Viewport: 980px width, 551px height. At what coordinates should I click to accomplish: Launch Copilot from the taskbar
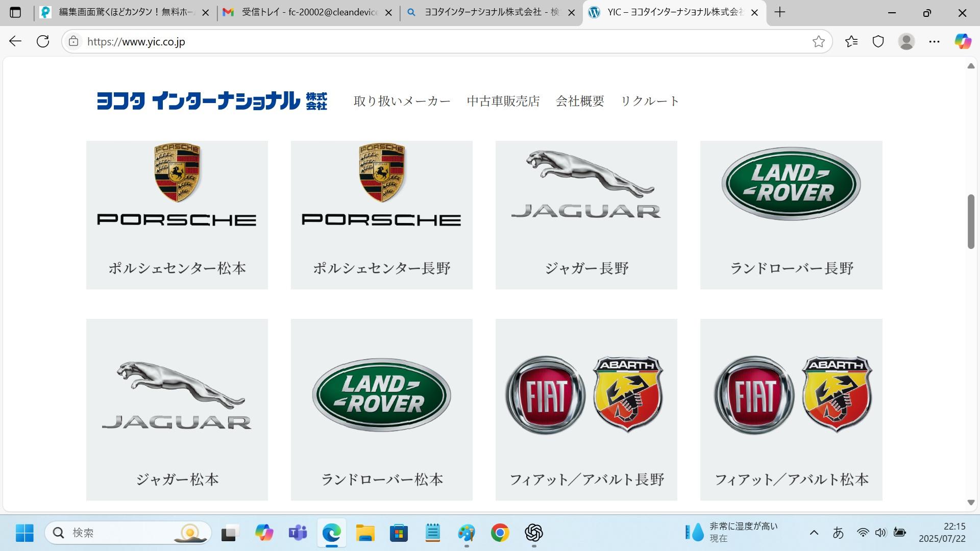[264, 533]
